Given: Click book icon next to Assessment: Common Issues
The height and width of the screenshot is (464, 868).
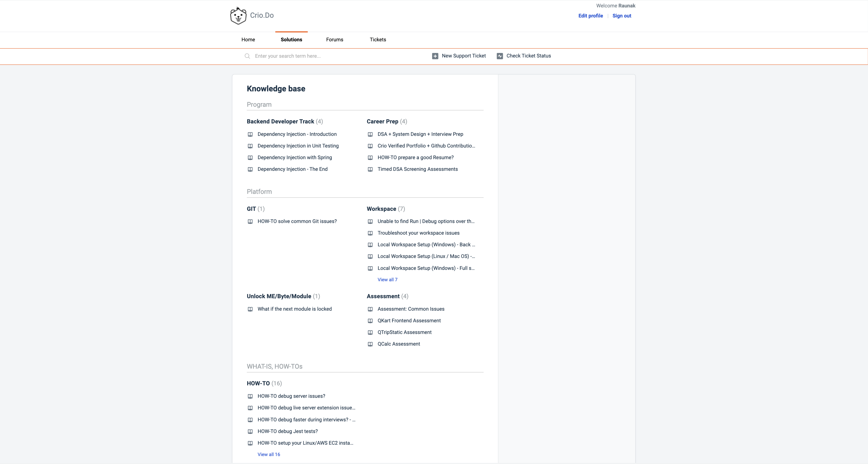Looking at the screenshot, I should (370, 309).
